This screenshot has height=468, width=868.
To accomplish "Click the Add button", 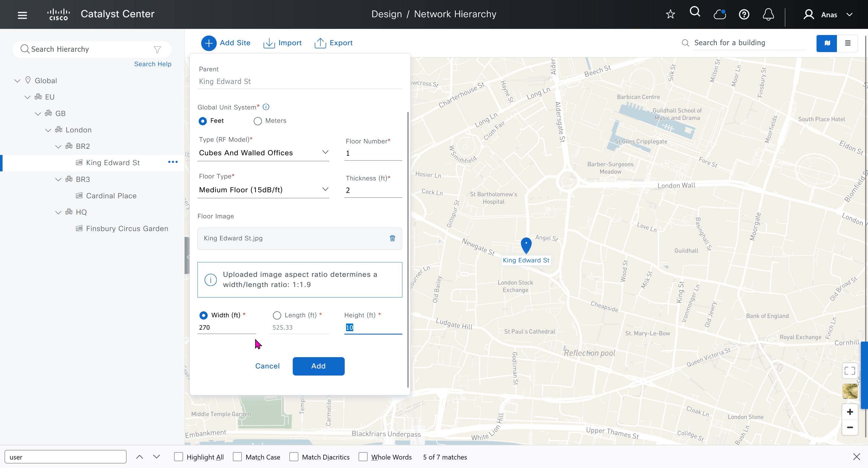I will pyautogui.click(x=318, y=366).
